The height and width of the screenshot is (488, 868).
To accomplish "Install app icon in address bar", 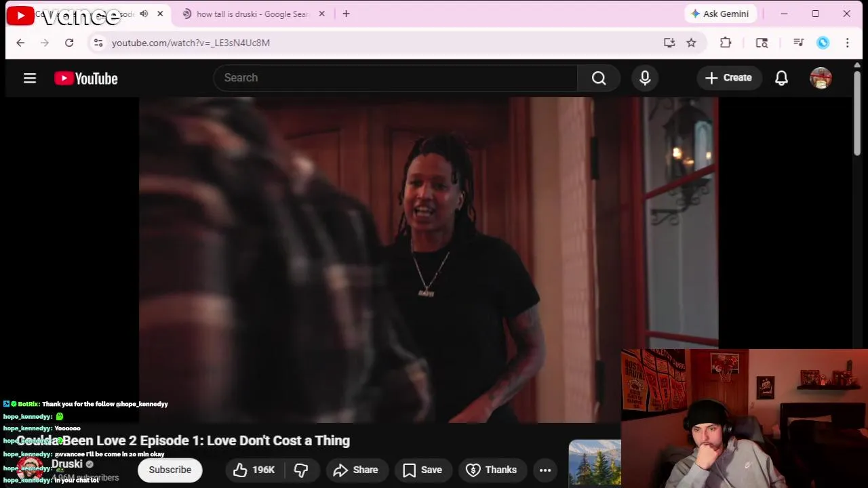I will 669,43.
